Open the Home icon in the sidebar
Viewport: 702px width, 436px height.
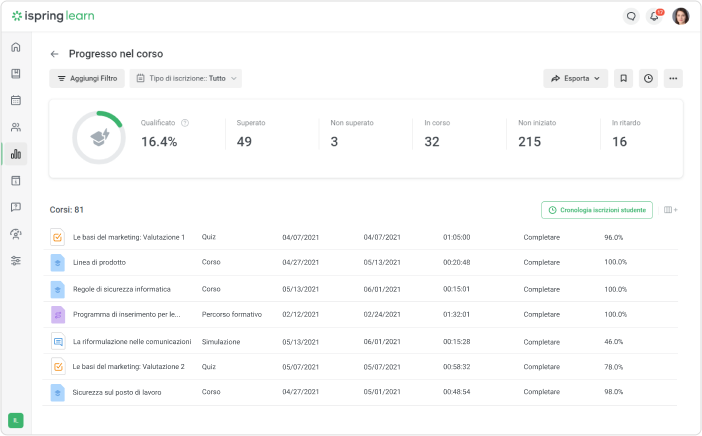15,47
